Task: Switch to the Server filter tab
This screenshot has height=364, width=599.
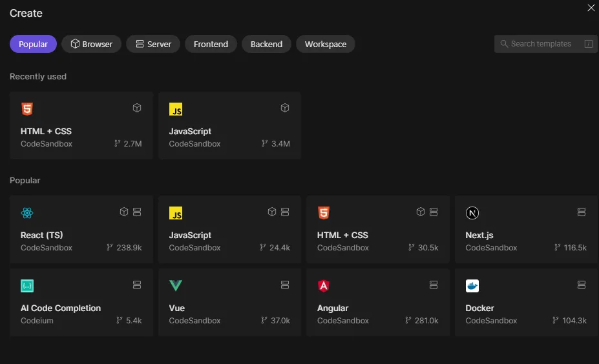Action: (153, 44)
